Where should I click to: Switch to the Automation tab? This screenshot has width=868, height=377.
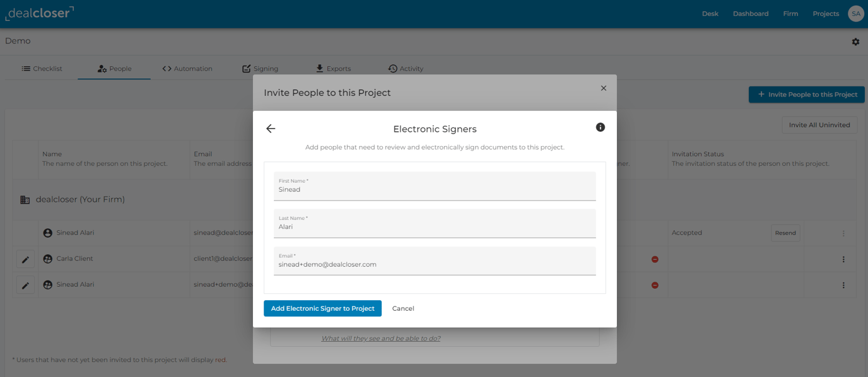[187, 68]
